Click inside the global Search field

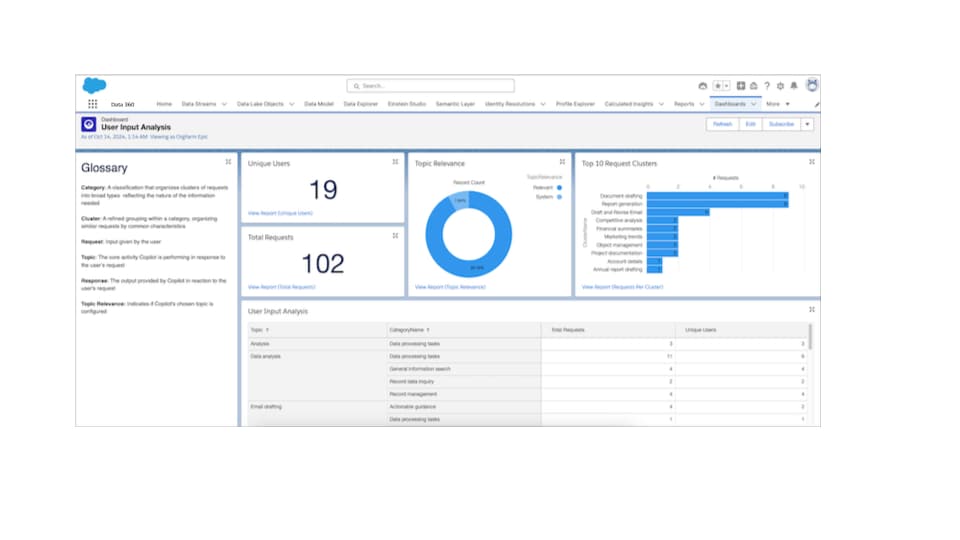point(430,86)
